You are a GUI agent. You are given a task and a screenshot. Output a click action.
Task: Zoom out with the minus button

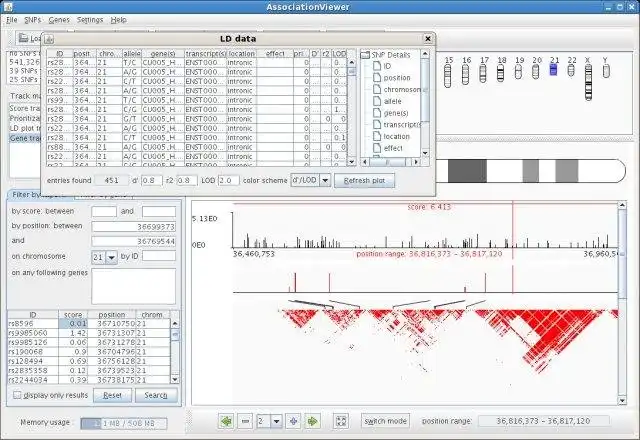245,421
